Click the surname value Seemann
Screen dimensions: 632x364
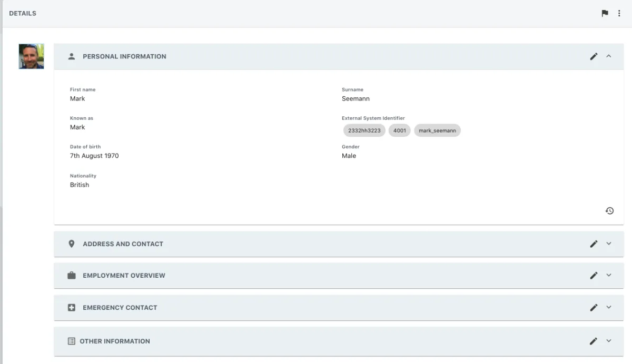(355, 98)
